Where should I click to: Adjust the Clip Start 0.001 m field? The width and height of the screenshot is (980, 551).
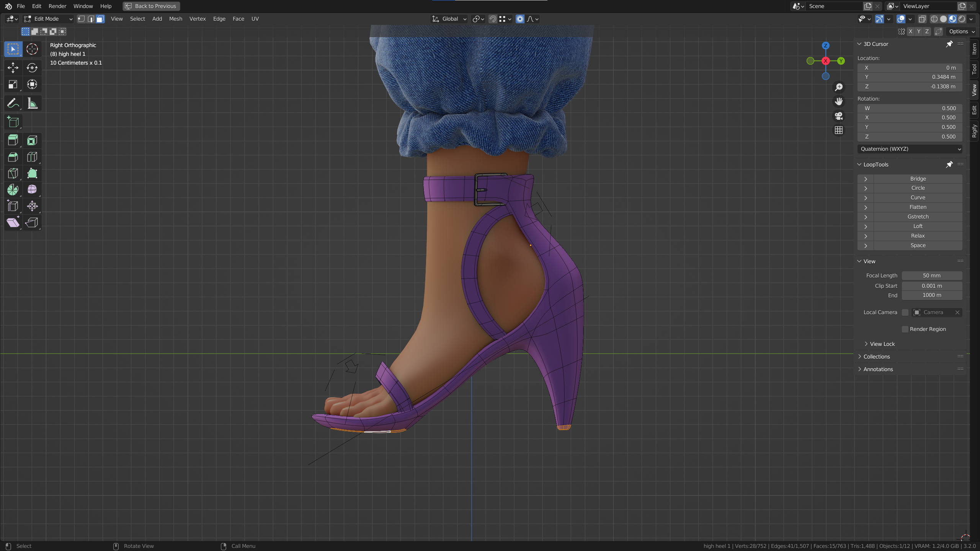(932, 286)
